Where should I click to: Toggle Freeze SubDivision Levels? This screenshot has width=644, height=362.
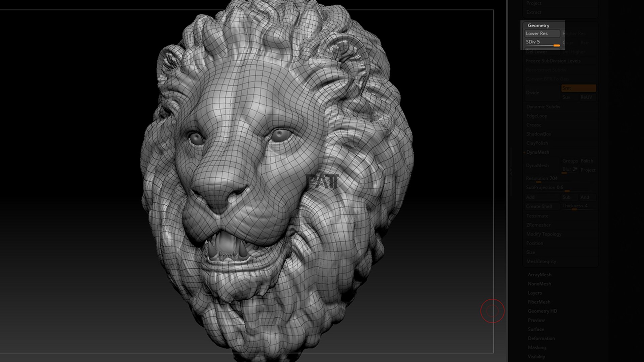coord(560,61)
